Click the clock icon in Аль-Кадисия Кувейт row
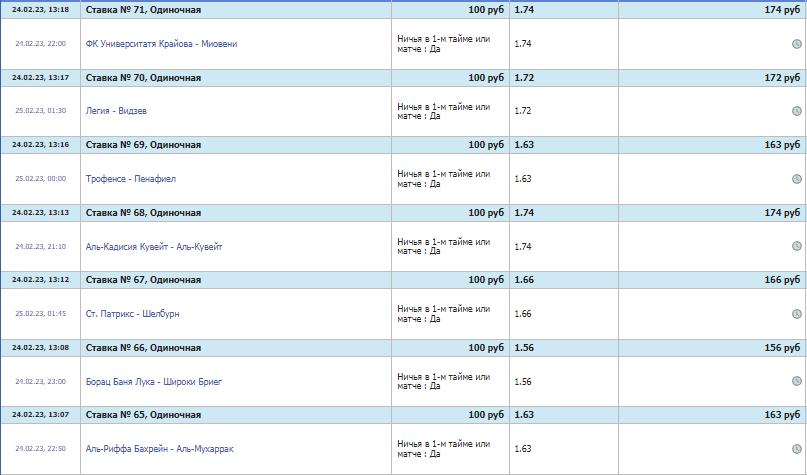 797,247
